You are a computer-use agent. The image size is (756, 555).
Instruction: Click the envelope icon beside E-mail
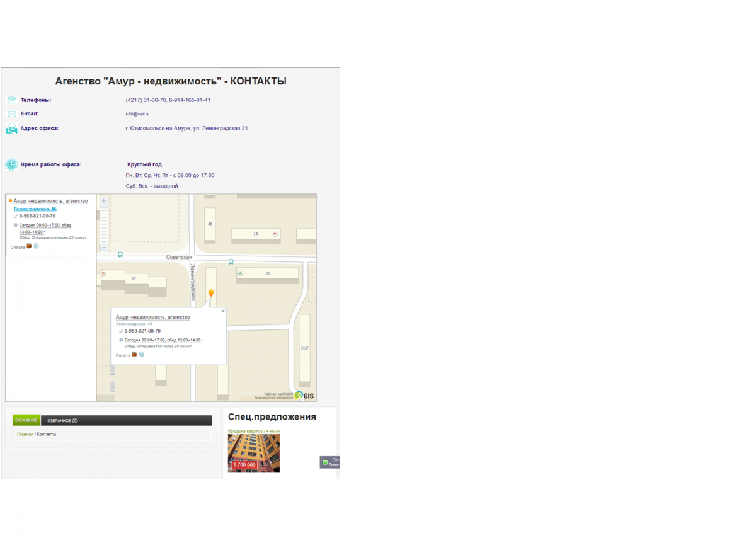coord(11,114)
